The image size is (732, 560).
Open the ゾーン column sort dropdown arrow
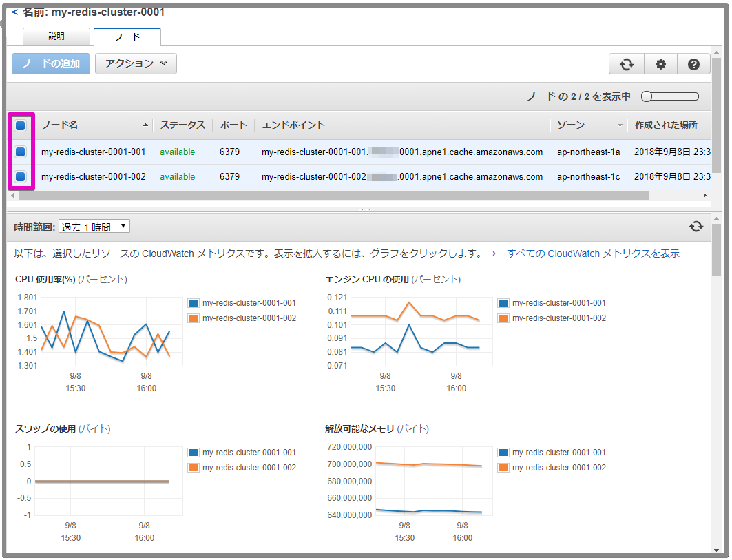point(620,125)
